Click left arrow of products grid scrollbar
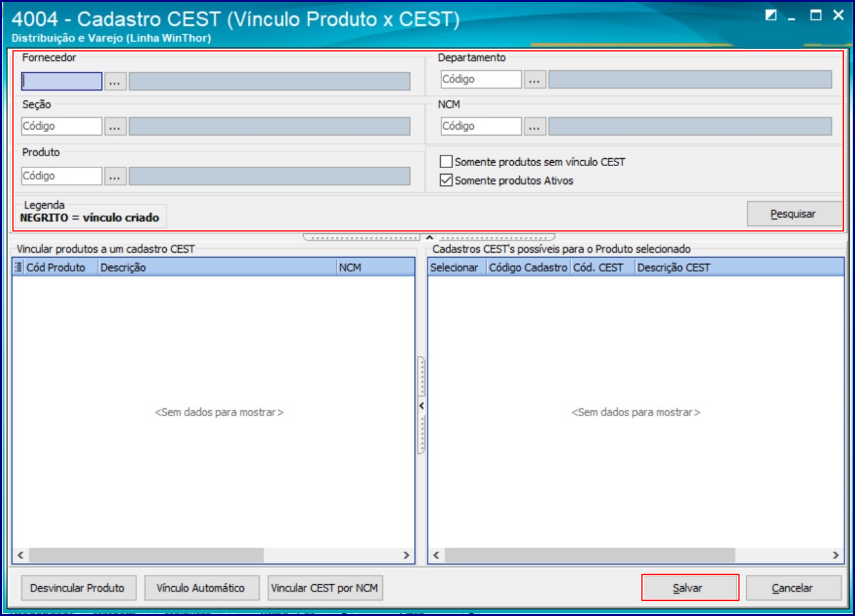 pos(20,555)
